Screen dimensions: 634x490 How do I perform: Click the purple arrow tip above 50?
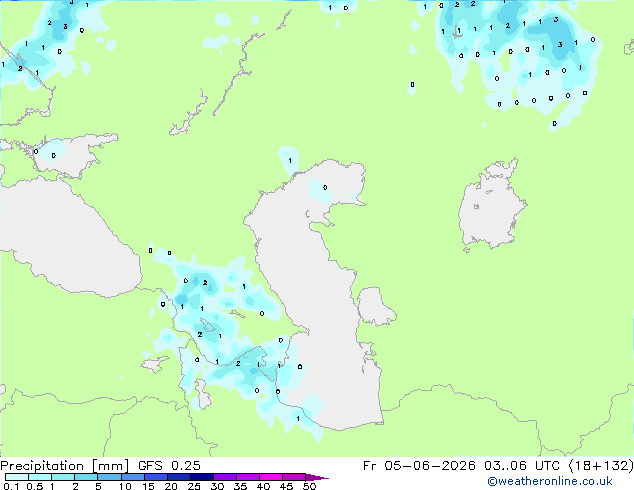[317, 477]
